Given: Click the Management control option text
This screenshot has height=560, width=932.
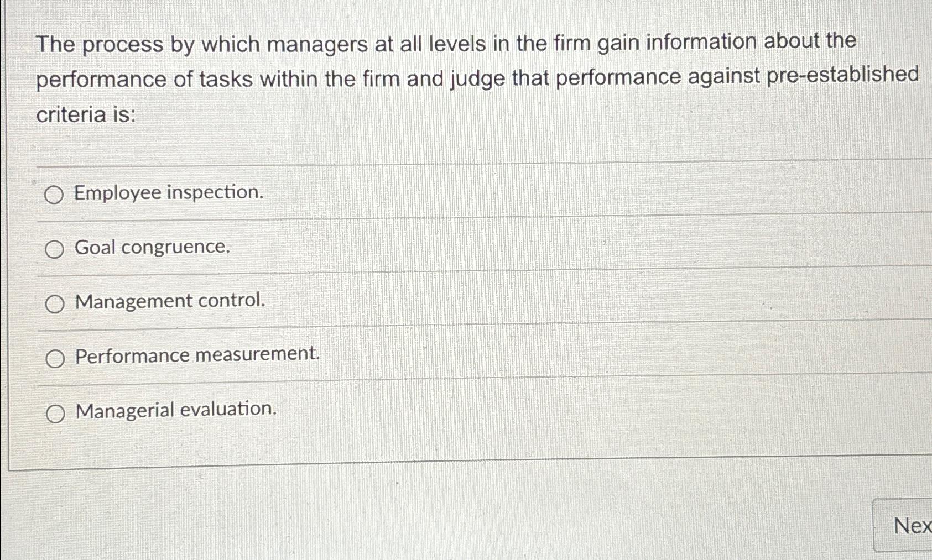Looking at the screenshot, I should coord(169,301).
